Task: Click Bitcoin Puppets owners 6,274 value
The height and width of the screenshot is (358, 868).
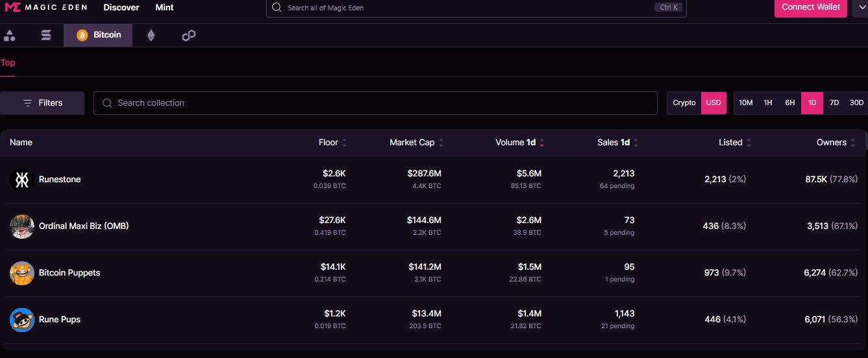Action: click(815, 273)
